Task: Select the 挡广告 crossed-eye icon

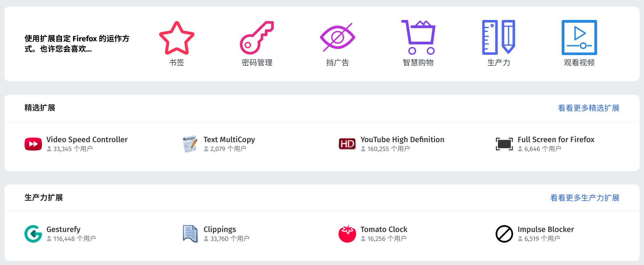Action: point(337,38)
